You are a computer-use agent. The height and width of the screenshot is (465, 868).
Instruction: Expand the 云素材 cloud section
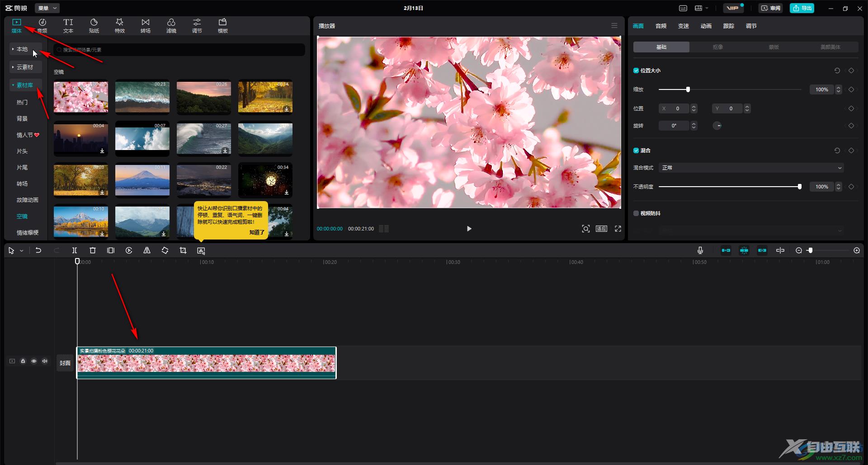[26, 67]
